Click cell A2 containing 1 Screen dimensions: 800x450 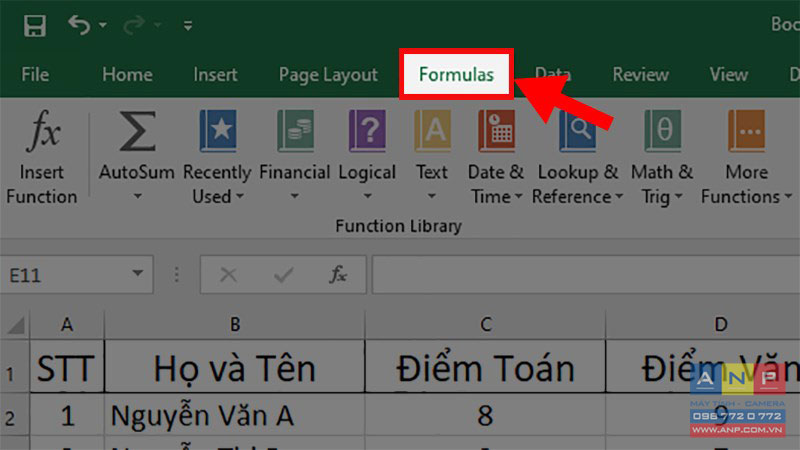(67, 415)
